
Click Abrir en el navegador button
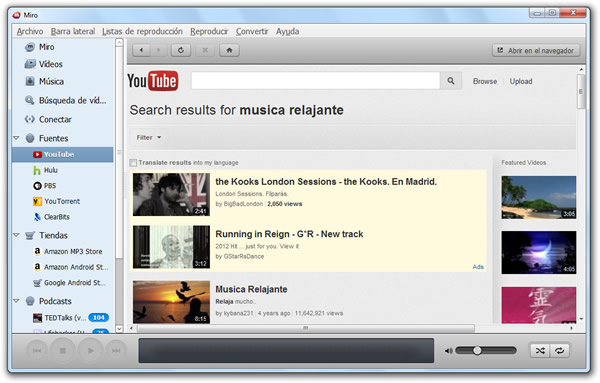coord(536,51)
